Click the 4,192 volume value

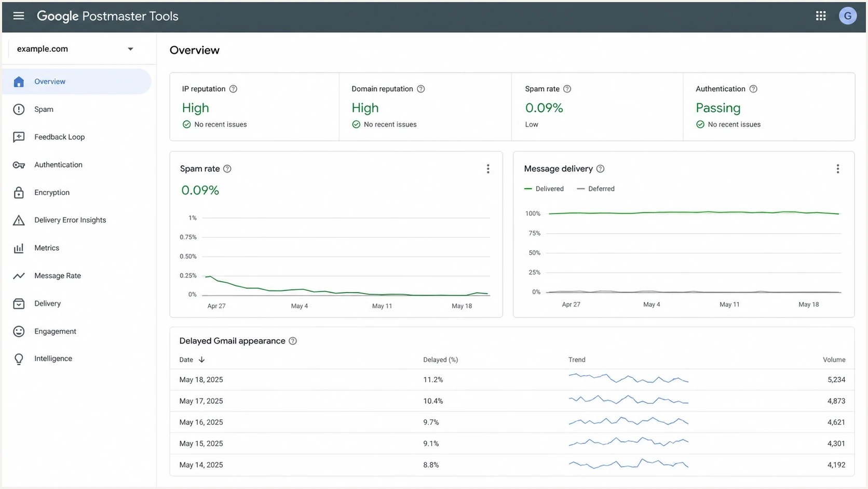[836, 465]
